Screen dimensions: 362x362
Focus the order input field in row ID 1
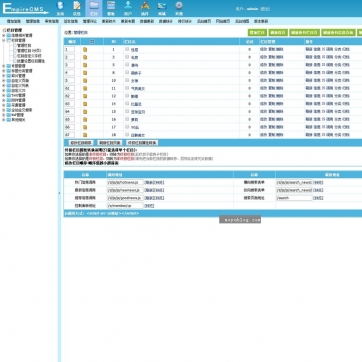70,49
